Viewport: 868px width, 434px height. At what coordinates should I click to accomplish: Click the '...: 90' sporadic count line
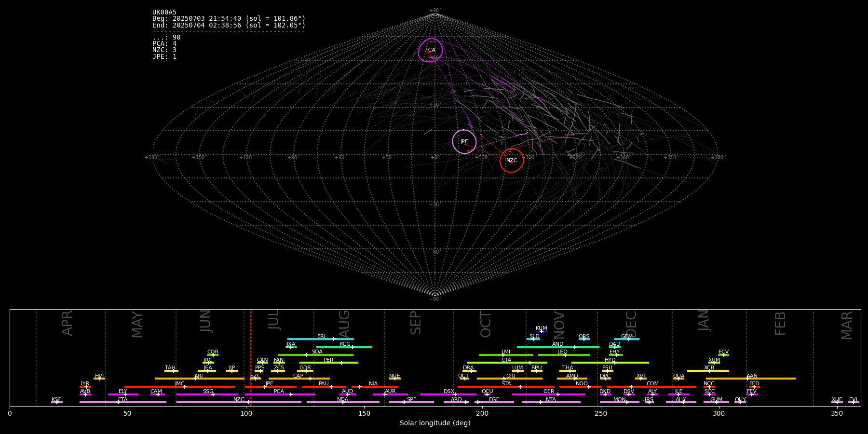166,38
